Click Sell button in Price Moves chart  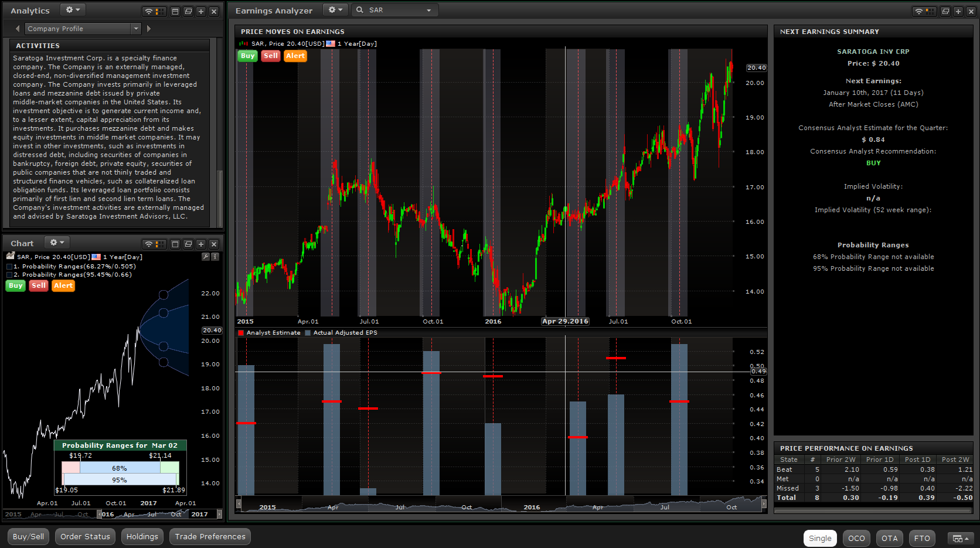(x=271, y=56)
